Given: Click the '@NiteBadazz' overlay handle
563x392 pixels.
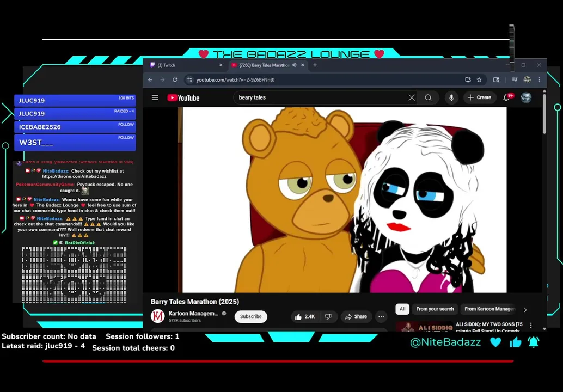Looking at the screenshot, I should click(445, 342).
